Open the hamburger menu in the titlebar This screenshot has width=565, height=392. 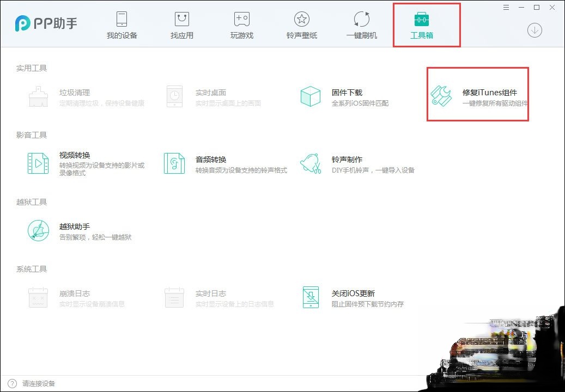pos(506,7)
